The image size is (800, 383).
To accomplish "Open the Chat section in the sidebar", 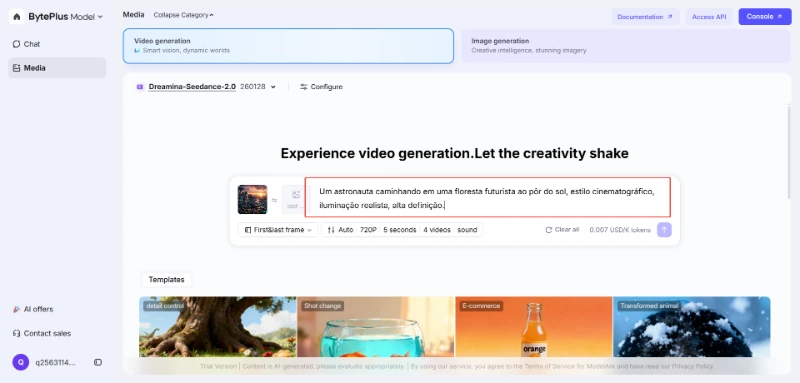I will [57, 44].
